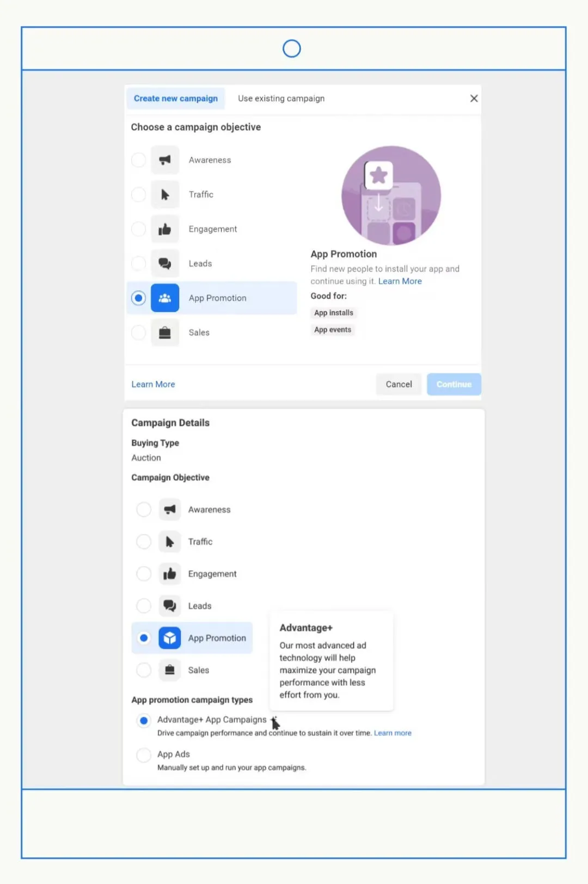Open Learn More in the App Promotion description

(x=400, y=281)
